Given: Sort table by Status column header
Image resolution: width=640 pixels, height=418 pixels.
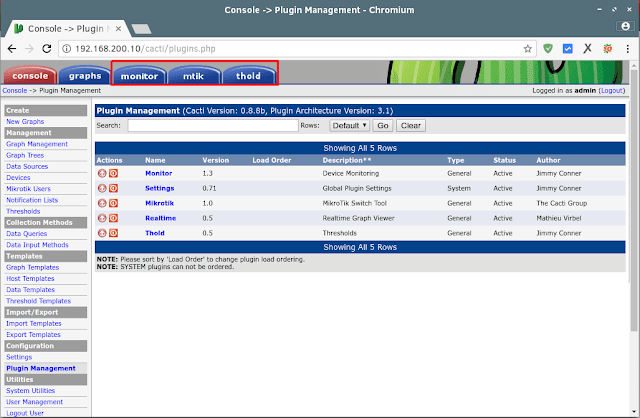Looking at the screenshot, I should point(504,160).
